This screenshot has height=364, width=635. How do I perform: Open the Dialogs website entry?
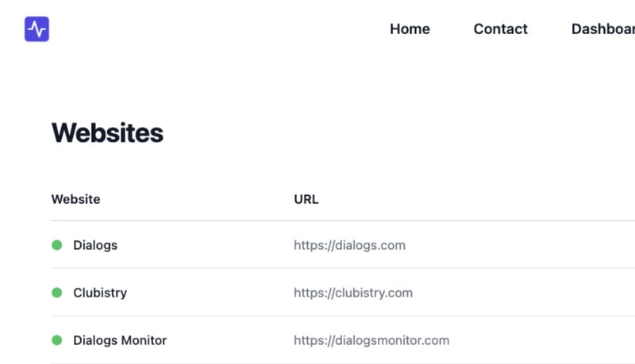coord(95,245)
